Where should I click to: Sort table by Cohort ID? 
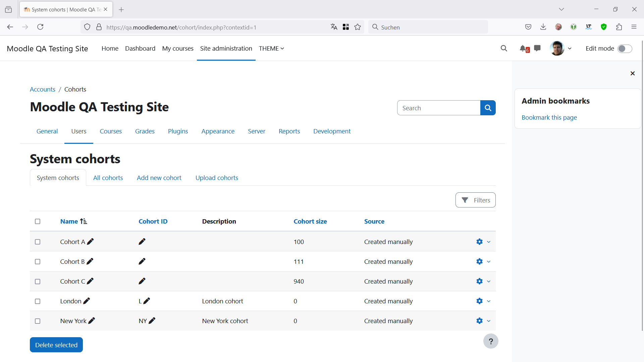[x=153, y=221]
